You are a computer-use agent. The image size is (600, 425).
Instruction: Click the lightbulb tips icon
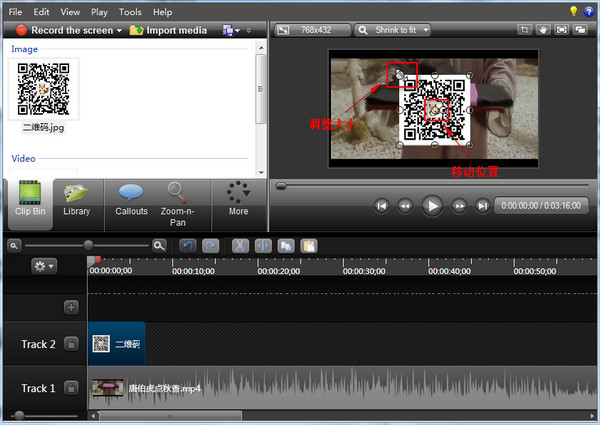(573, 11)
